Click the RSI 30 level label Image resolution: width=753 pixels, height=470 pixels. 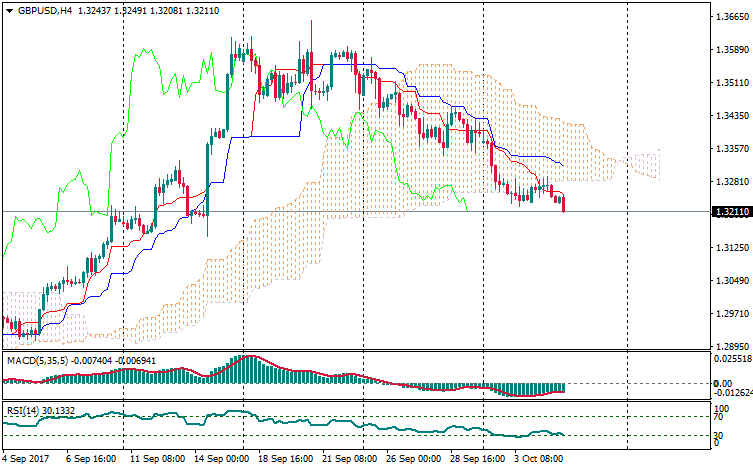pos(719,435)
